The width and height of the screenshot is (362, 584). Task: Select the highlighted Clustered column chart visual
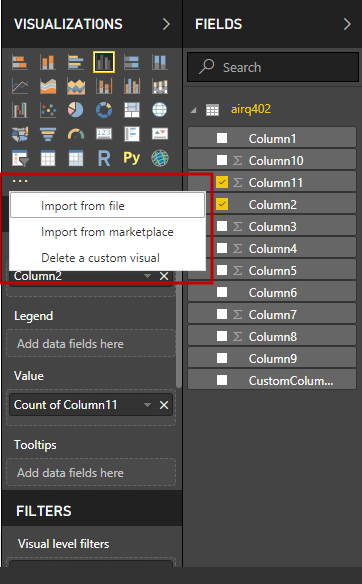tap(104, 62)
